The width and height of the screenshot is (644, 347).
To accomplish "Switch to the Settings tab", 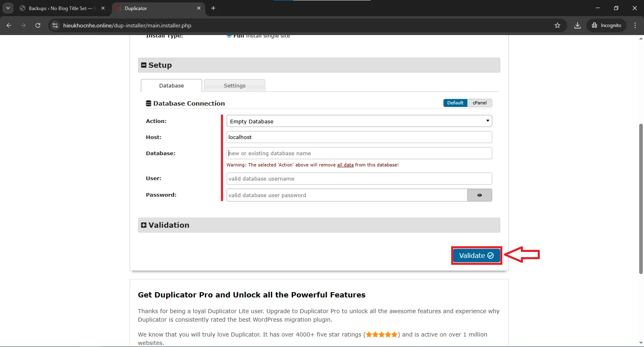I will tap(234, 86).
